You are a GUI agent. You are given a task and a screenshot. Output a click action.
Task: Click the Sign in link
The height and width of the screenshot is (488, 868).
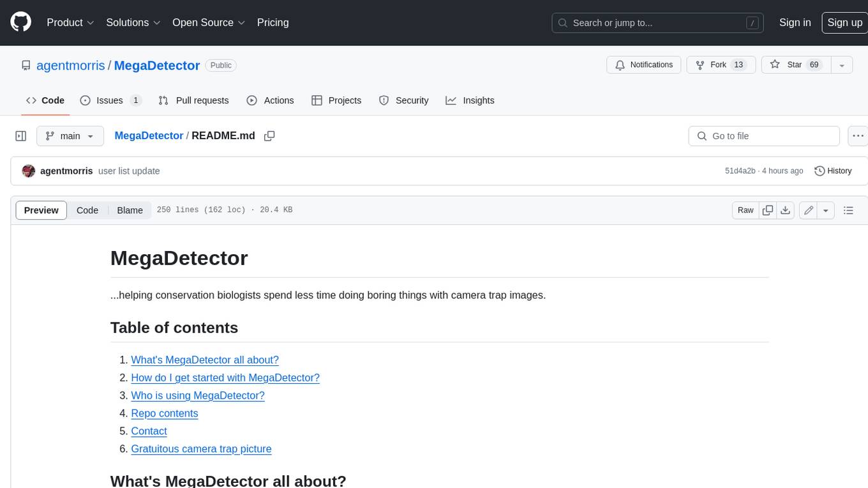click(x=795, y=22)
